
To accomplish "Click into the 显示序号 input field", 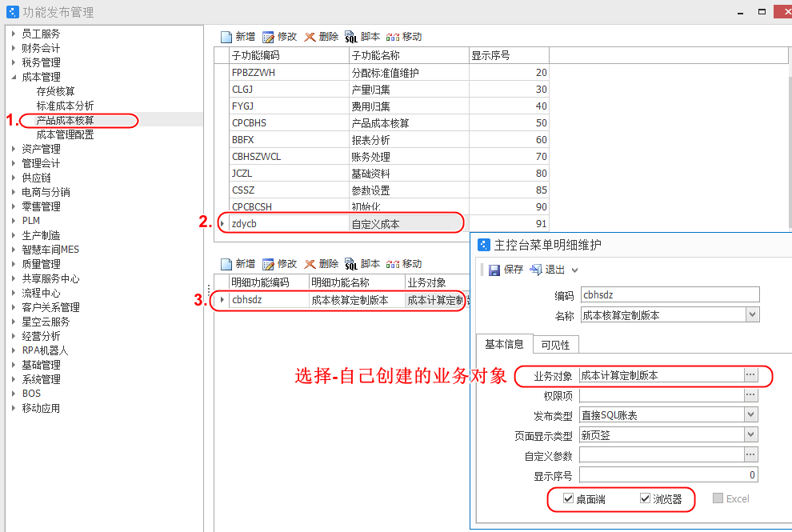I will [668, 475].
